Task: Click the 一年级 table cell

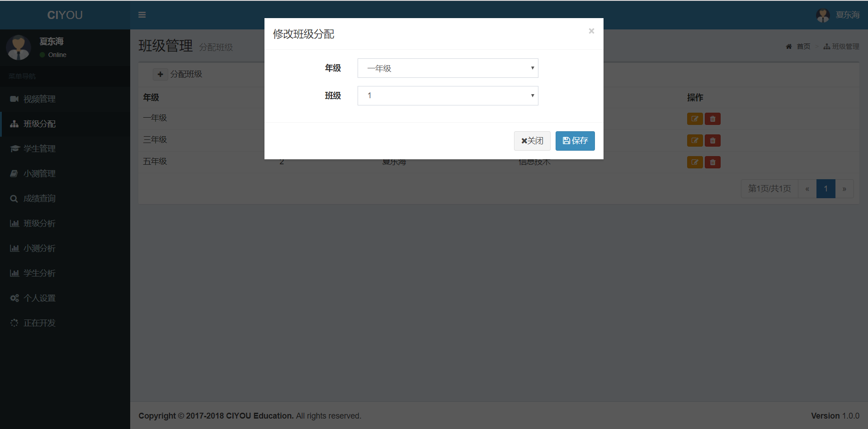Action: tap(155, 118)
